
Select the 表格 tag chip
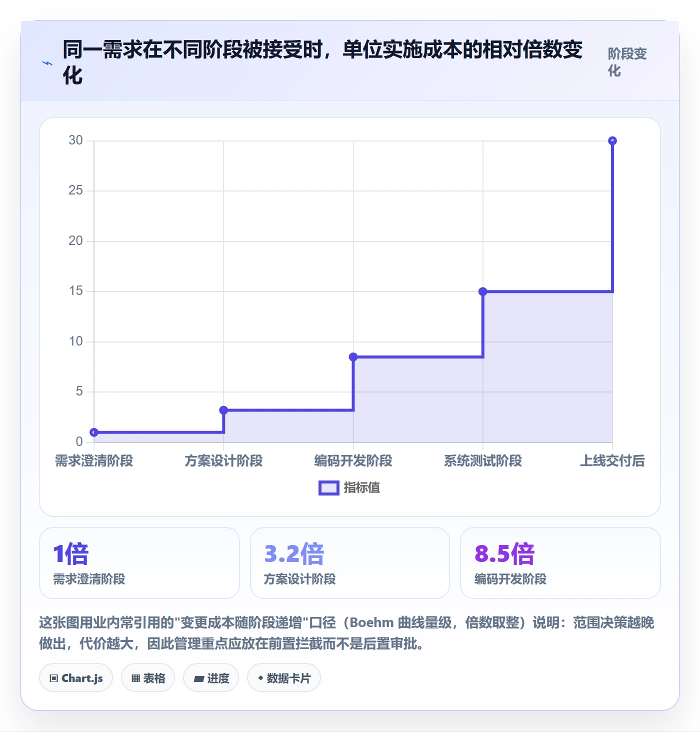pos(148,678)
